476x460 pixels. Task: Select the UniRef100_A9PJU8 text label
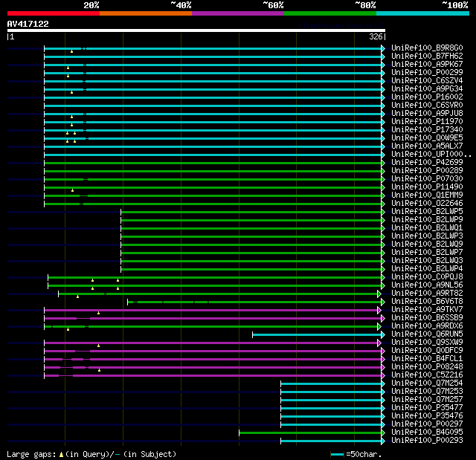coord(427,114)
